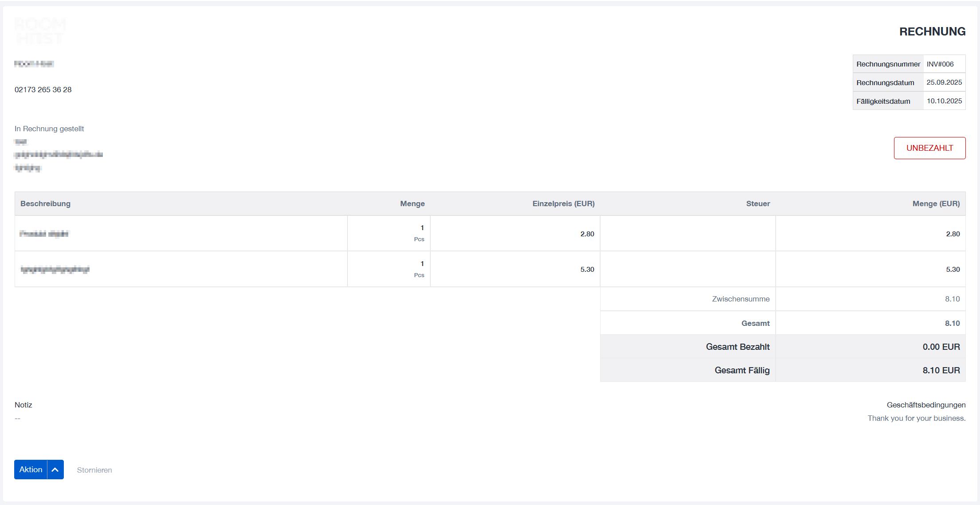Click the Fälligkeitsdatum value 10.10.2025

944,101
